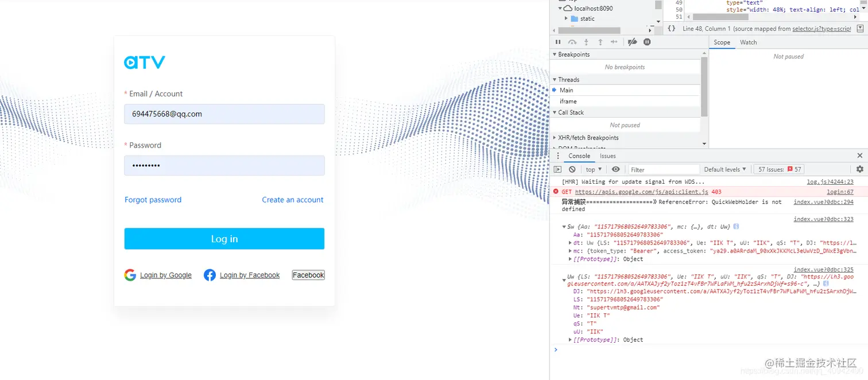The width and height of the screenshot is (868, 380).
Task: Focus the console Filter input
Action: [x=664, y=169]
